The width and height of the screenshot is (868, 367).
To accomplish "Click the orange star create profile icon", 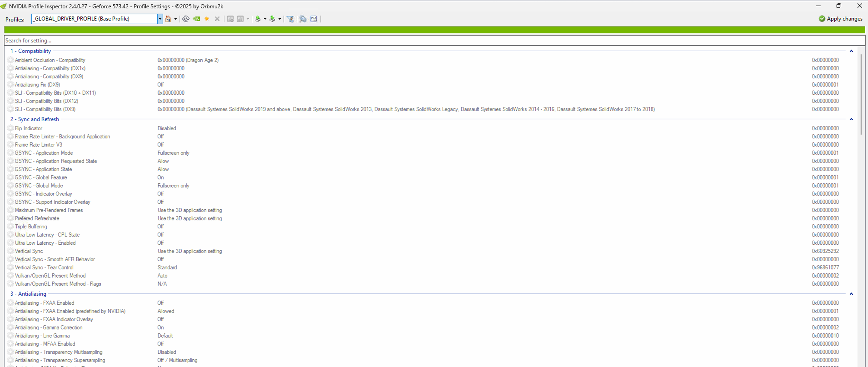I will pos(207,19).
